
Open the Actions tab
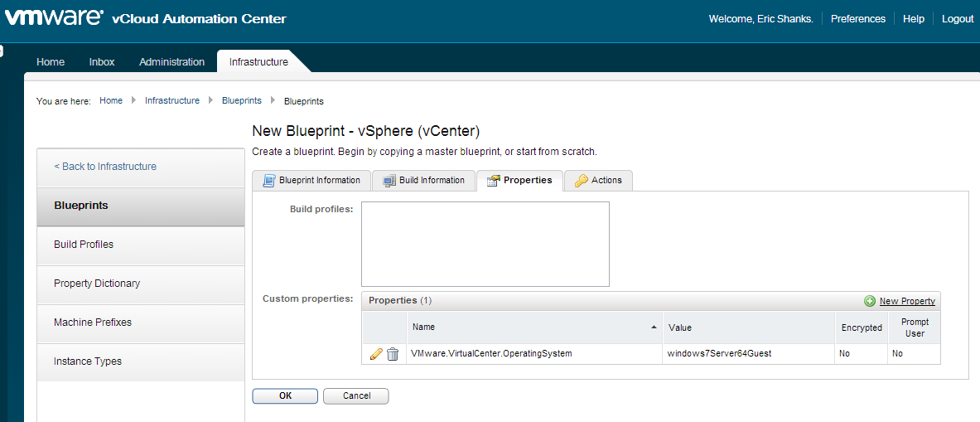[x=598, y=180]
